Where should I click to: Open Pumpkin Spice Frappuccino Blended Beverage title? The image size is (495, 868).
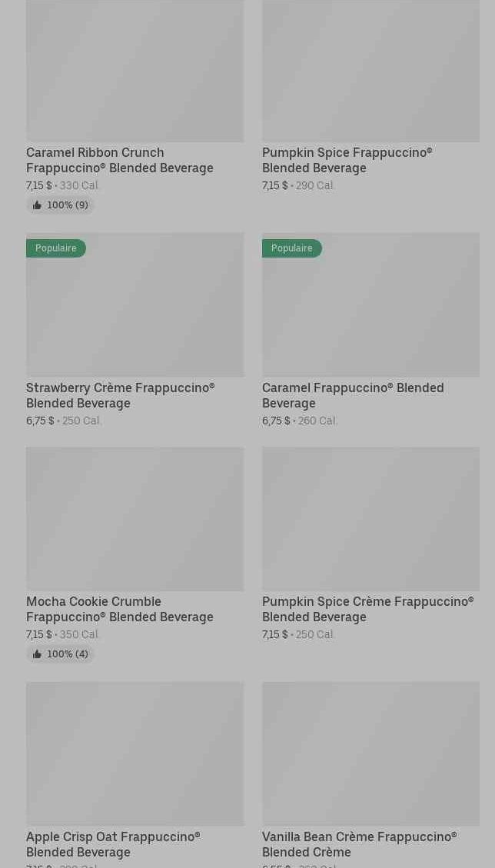click(347, 160)
